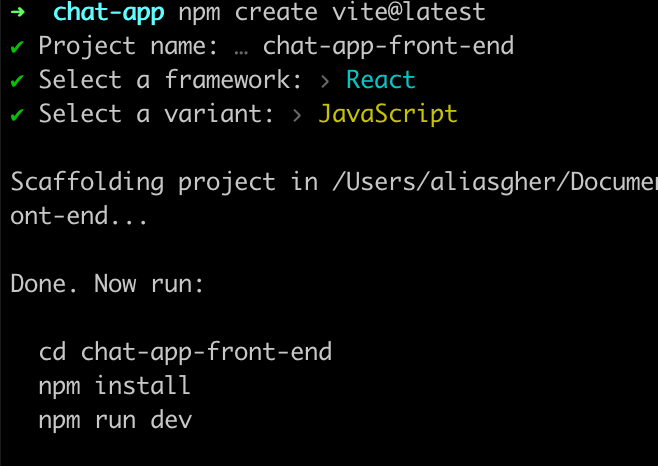Click the cyan 'React' framework value
Viewport: 658px width, 466px height.
click(381, 79)
